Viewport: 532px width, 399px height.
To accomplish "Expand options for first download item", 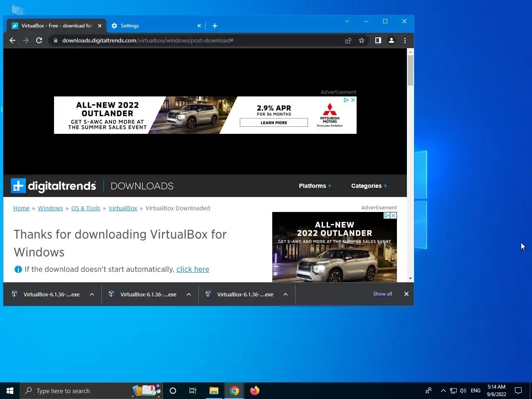I will 92,294.
